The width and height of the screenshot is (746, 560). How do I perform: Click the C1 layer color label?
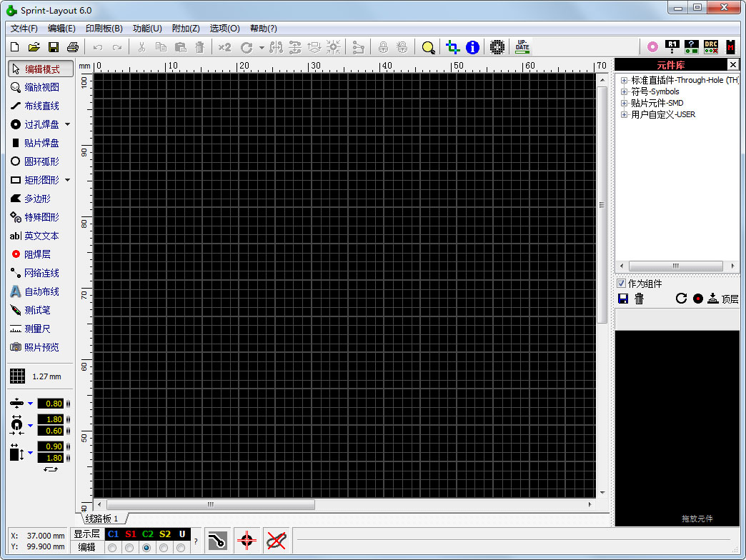click(111, 534)
